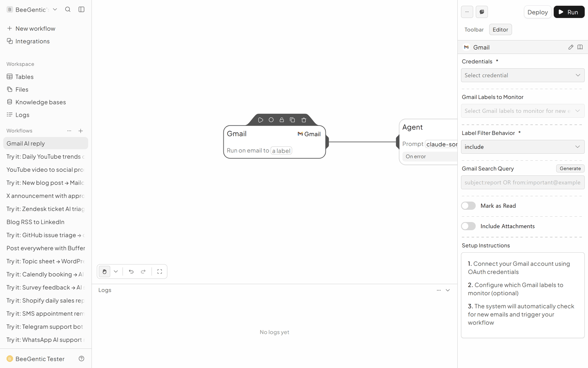Screen dimensions: 588x368
Task: Open Try it: Daily YouTube trends workflow
Action: pyautogui.click(x=46, y=157)
